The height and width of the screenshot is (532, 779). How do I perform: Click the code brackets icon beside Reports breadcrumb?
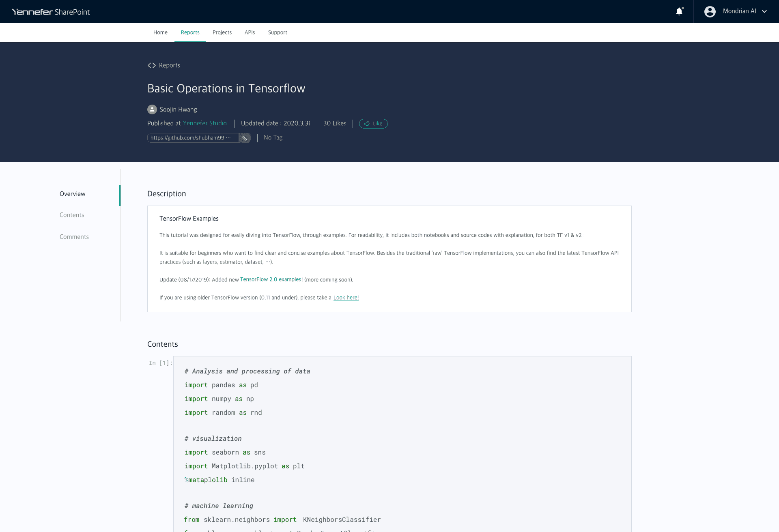(151, 65)
